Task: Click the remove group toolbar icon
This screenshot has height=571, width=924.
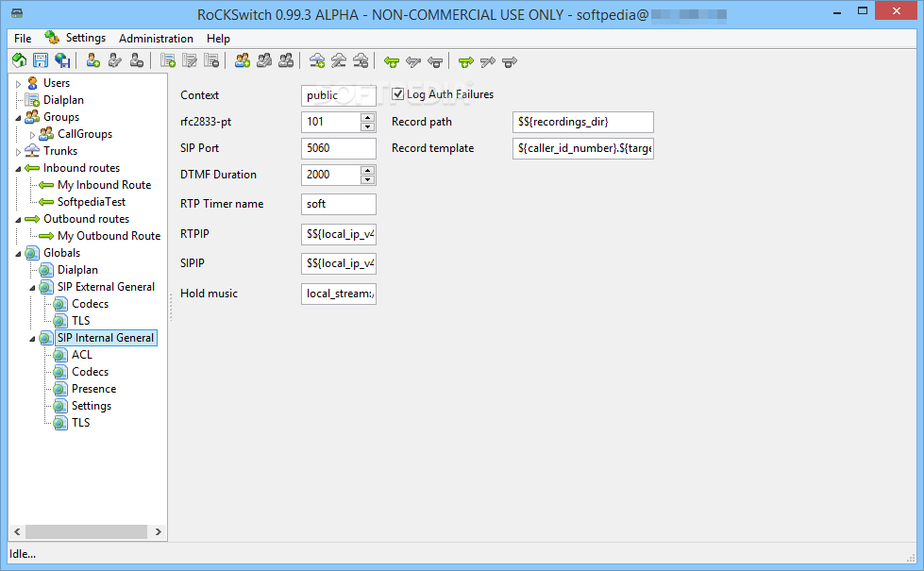Action: tap(286, 60)
